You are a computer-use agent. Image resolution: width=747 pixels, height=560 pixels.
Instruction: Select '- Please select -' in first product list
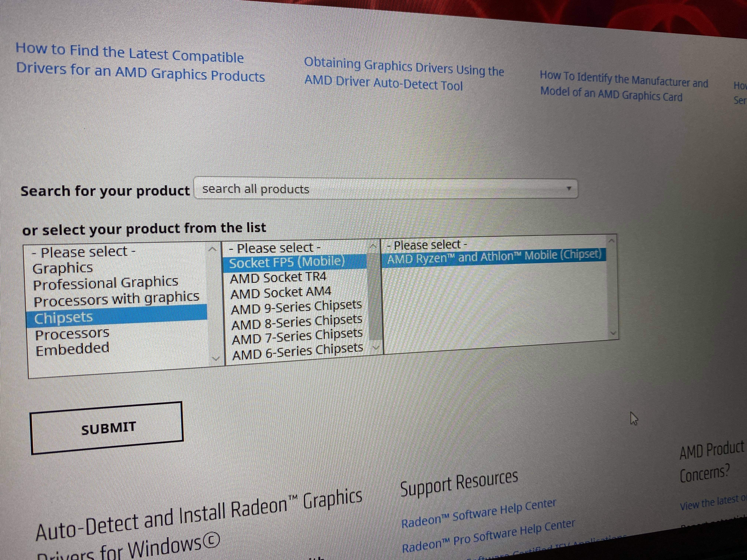click(84, 252)
